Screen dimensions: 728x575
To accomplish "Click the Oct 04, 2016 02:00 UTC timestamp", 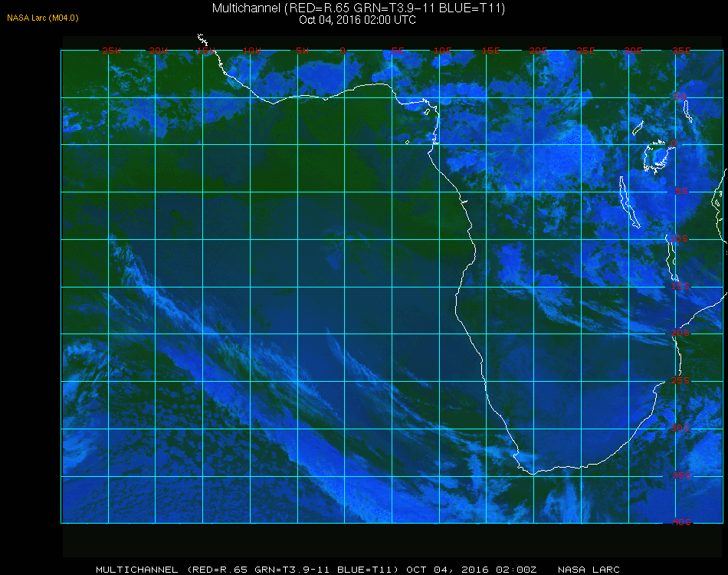I will pos(358,20).
